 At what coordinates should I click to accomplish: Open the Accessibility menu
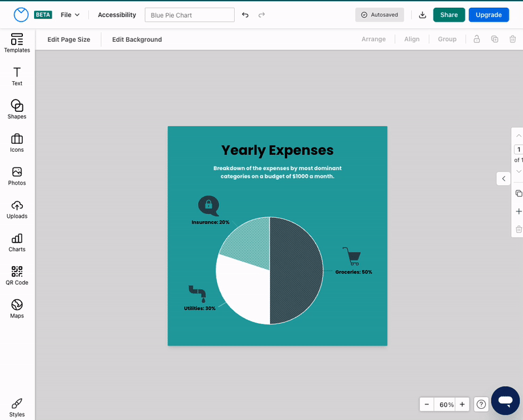[116, 14]
